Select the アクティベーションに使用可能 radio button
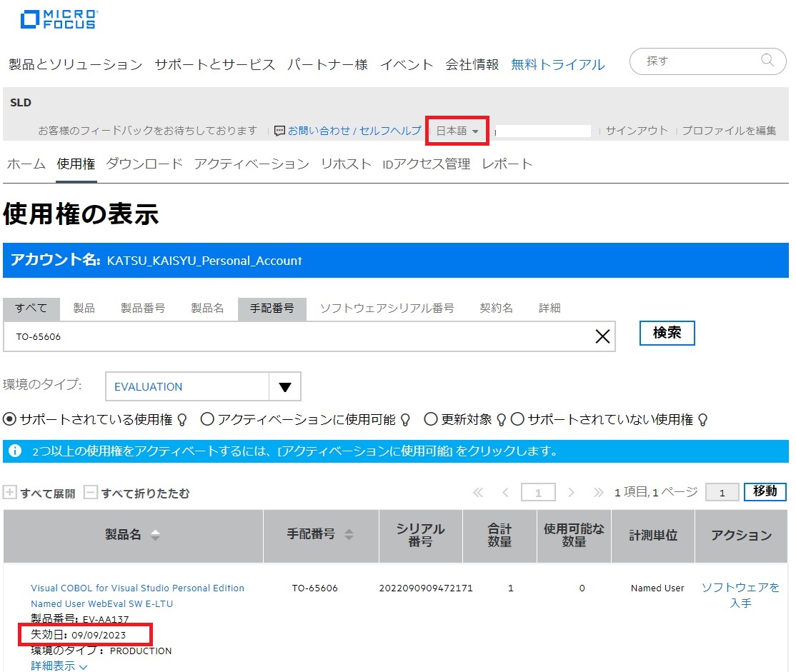This screenshot has height=672, width=796. tap(207, 419)
